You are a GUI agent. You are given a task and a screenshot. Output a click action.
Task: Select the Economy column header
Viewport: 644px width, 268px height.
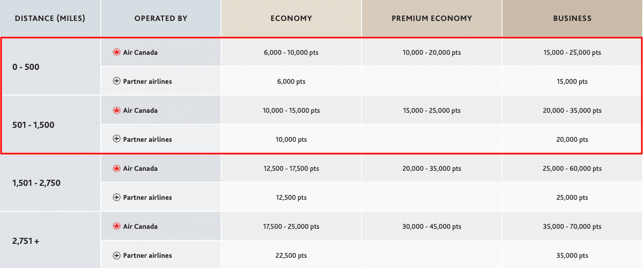[291, 18]
